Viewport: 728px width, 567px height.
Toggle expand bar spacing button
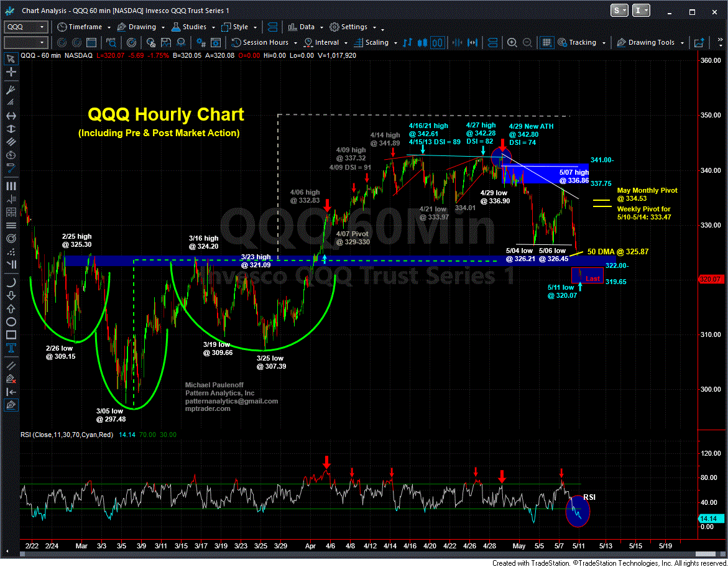pos(472,43)
